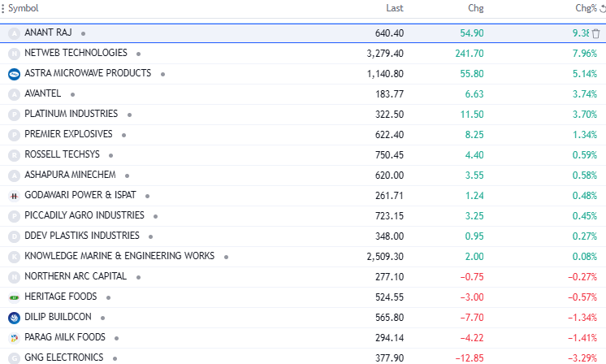Delete ANANT RAJ using the trash icon
This screenshot has width=606, height=364.
coord(595,33)
